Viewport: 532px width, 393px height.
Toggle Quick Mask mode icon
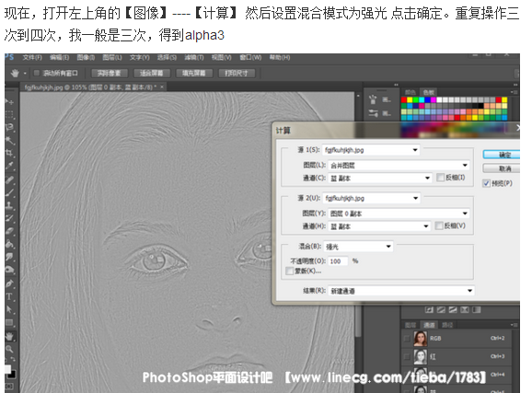9,387
